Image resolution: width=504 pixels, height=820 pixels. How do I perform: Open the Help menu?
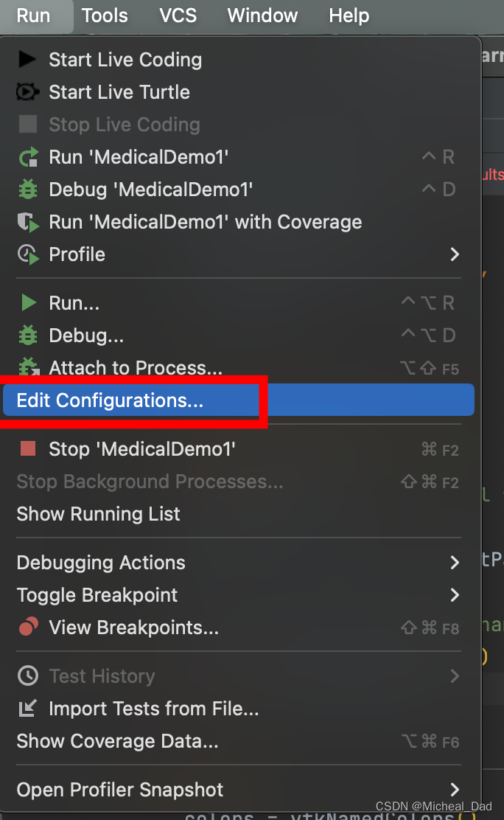349,15
